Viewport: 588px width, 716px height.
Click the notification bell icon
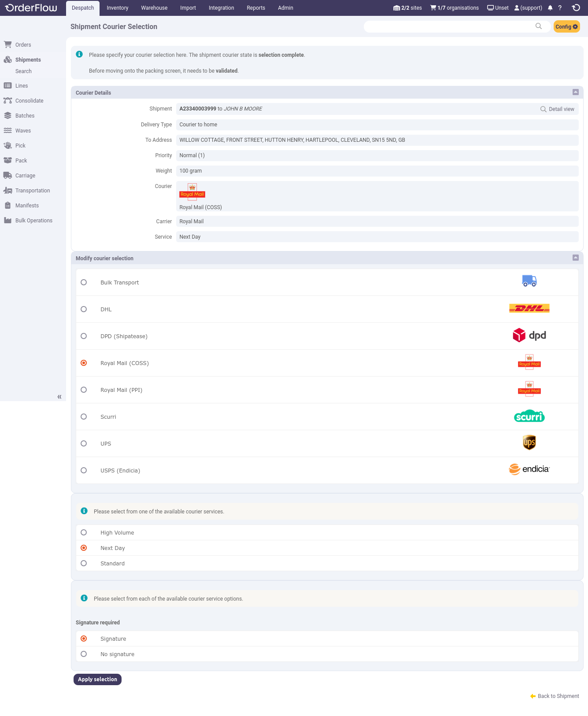tap(550, 8)
